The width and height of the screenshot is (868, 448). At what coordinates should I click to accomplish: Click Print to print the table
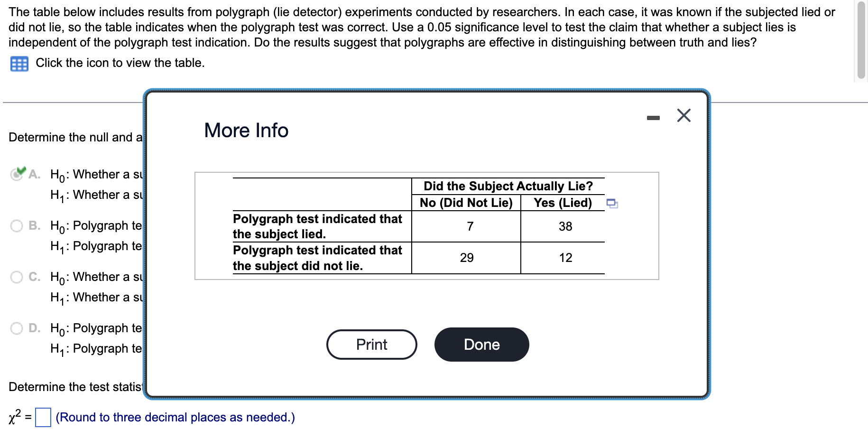point(371,345)
